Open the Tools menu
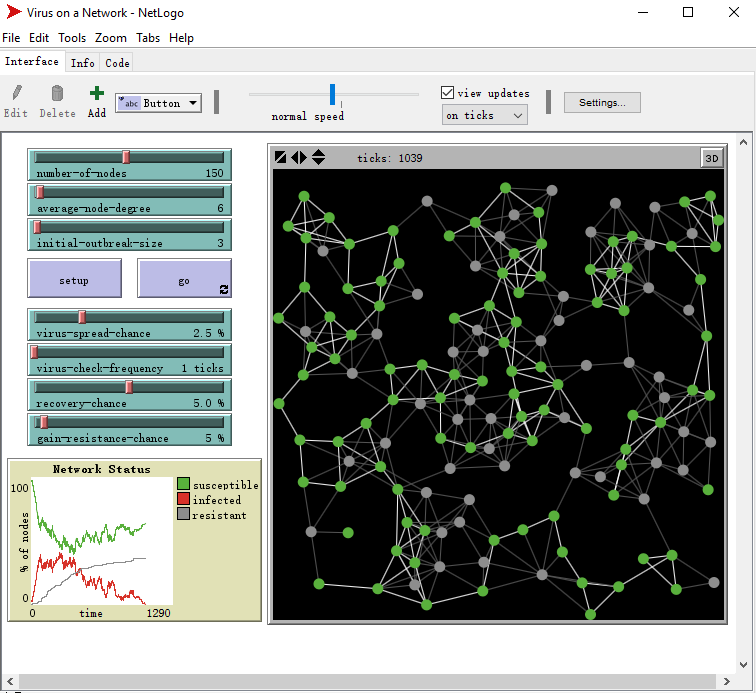 click(72, 38)
